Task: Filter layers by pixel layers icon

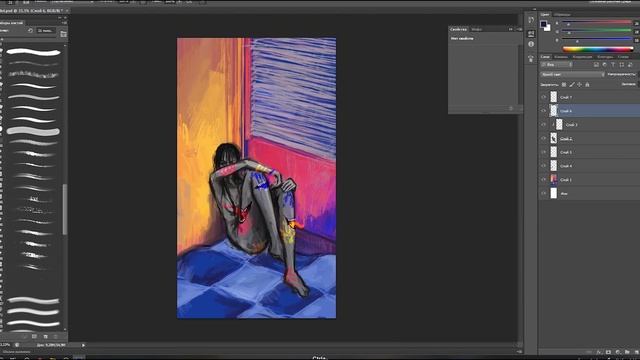Action: point(596,65)
